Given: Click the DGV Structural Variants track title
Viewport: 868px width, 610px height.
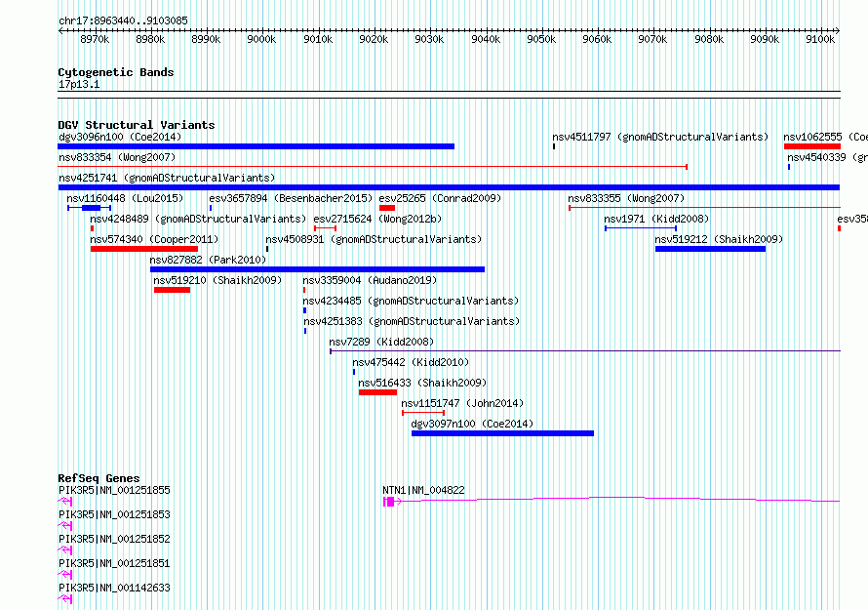Looking at the screenshot, I should (137, 125).
